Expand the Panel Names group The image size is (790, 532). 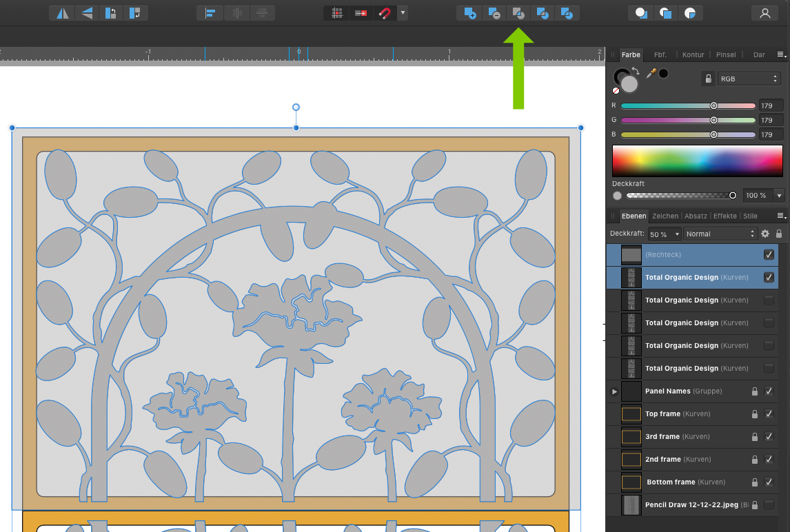coord(614,391)
